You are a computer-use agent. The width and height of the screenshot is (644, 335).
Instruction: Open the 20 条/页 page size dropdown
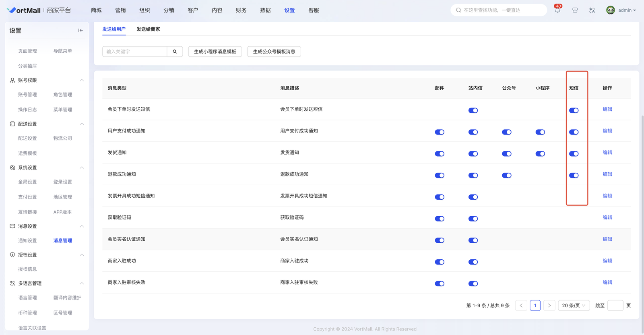coord(574,306)
